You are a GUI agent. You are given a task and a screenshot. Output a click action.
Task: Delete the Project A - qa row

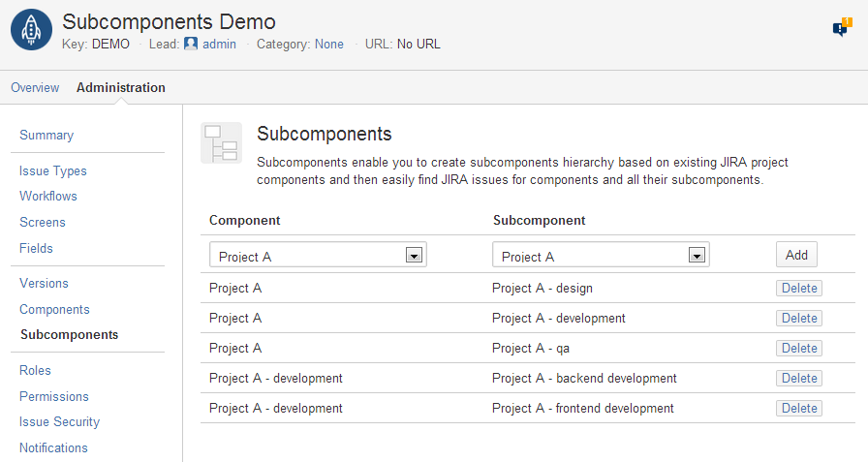pos(799,348)
